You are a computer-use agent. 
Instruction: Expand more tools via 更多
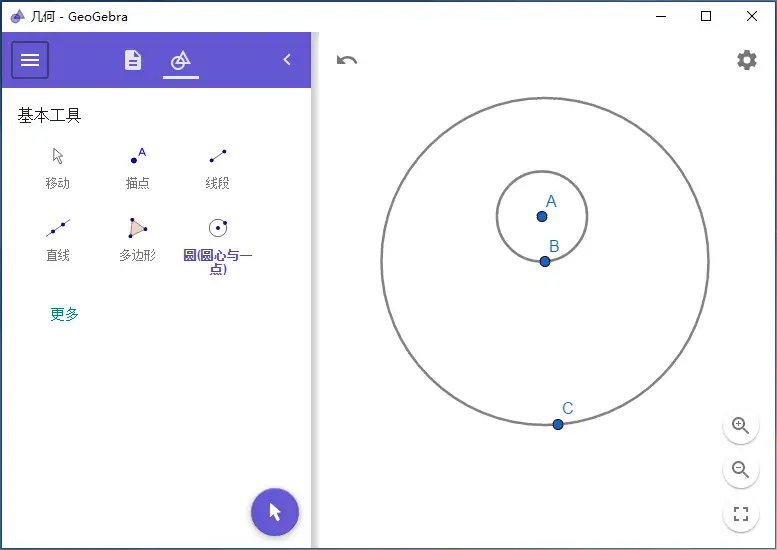[64, 314]
